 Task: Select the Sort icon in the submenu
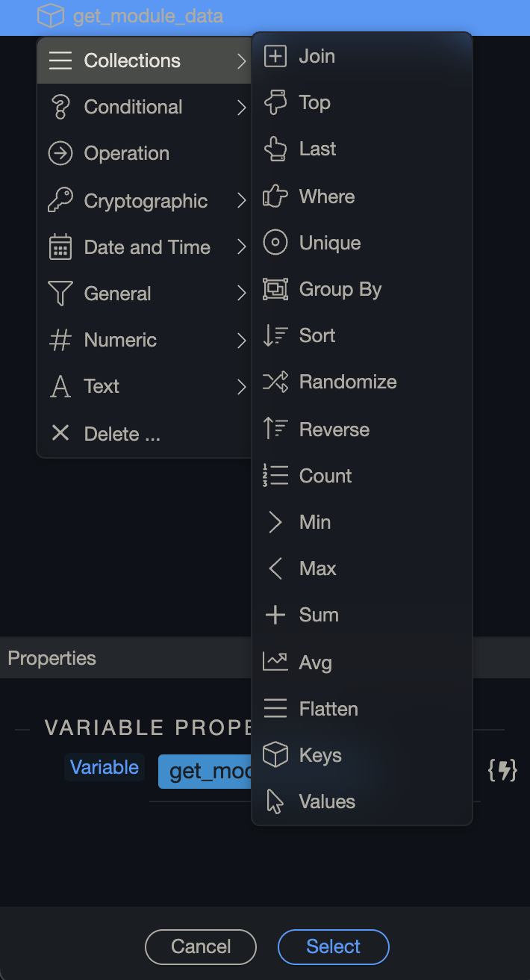tap(275, 335)
